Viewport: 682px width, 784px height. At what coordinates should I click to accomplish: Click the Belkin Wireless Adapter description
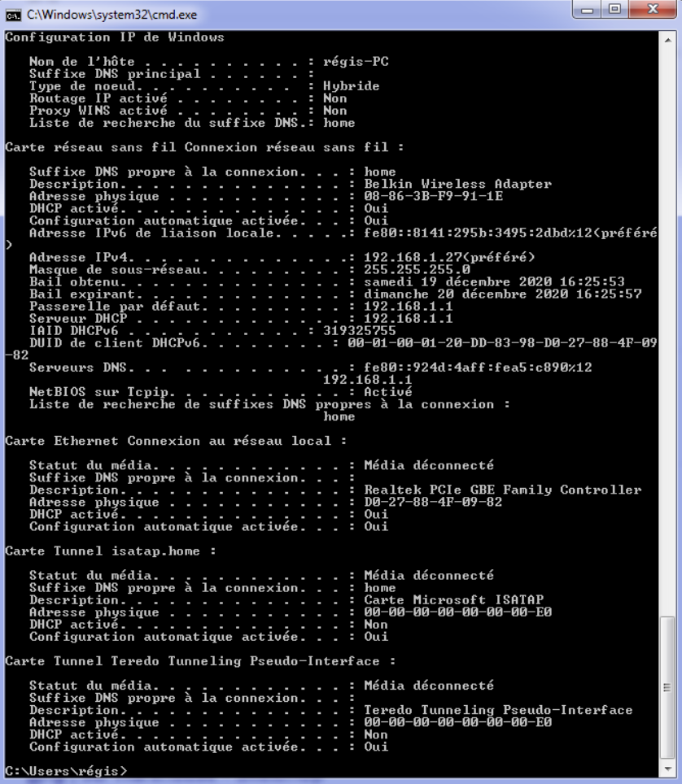tap(457, 184)
